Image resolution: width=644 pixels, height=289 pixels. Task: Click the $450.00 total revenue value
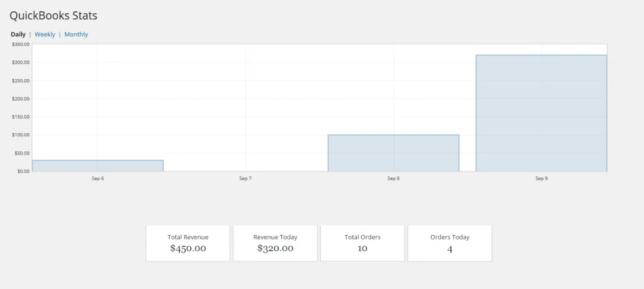point(188,248)
